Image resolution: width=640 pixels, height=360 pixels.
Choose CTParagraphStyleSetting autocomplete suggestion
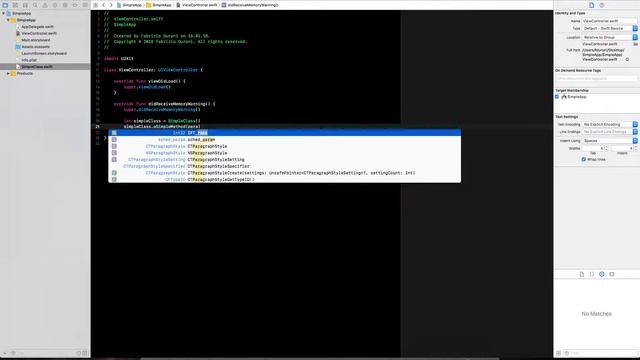284,160
